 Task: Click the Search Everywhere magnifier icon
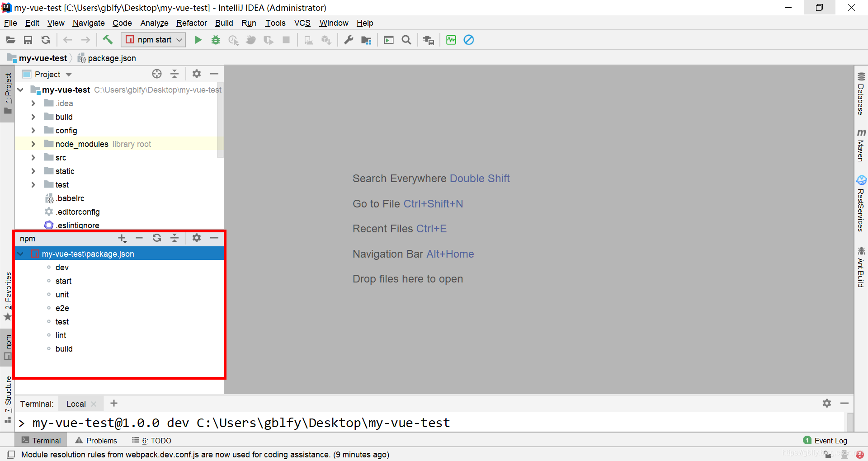click(x=406, y=40)
